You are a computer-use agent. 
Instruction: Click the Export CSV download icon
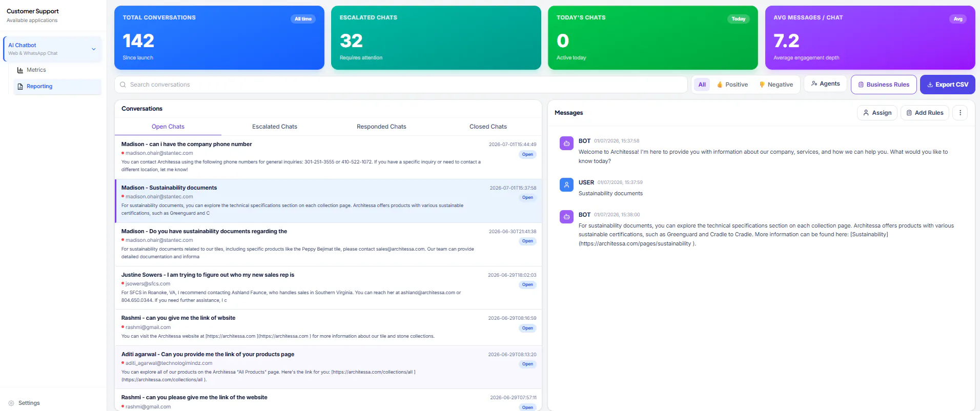pyautogui.click(x=930, y=85)
